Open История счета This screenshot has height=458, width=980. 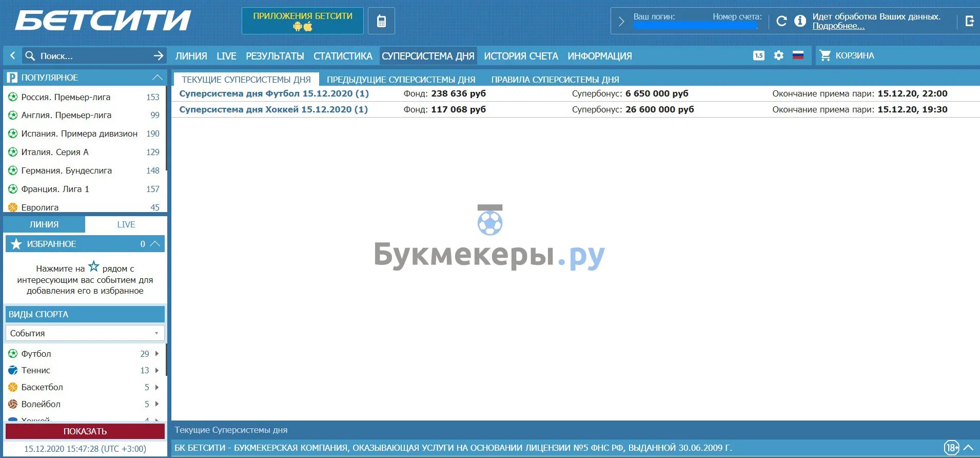coord(521,56)
